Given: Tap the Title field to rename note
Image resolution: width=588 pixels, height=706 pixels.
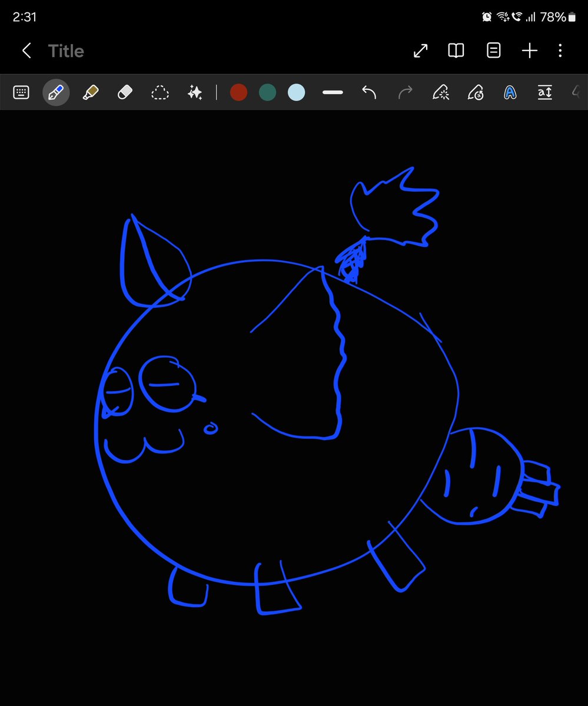Looking at the screenshot, I should pos(66,51).
